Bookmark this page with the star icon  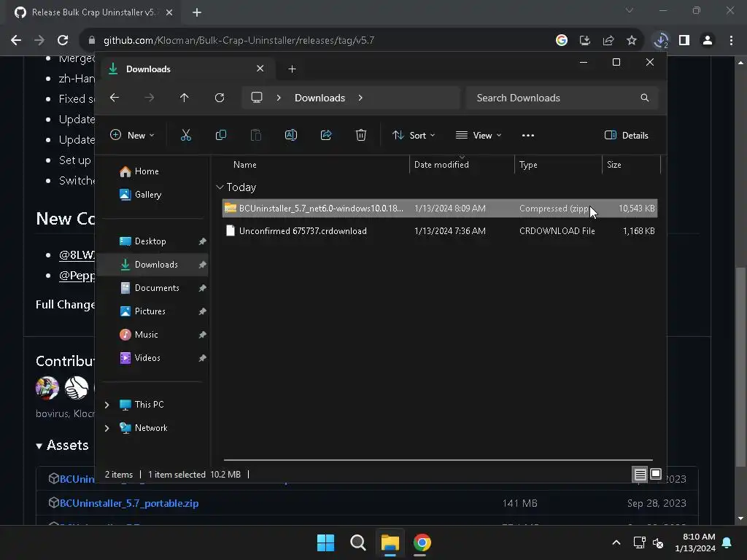632,41
